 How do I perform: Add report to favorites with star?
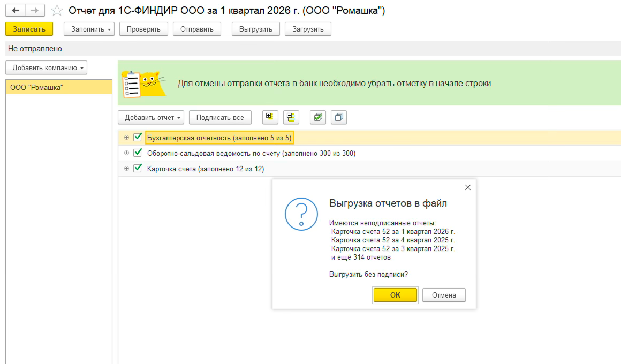[57, 10]
